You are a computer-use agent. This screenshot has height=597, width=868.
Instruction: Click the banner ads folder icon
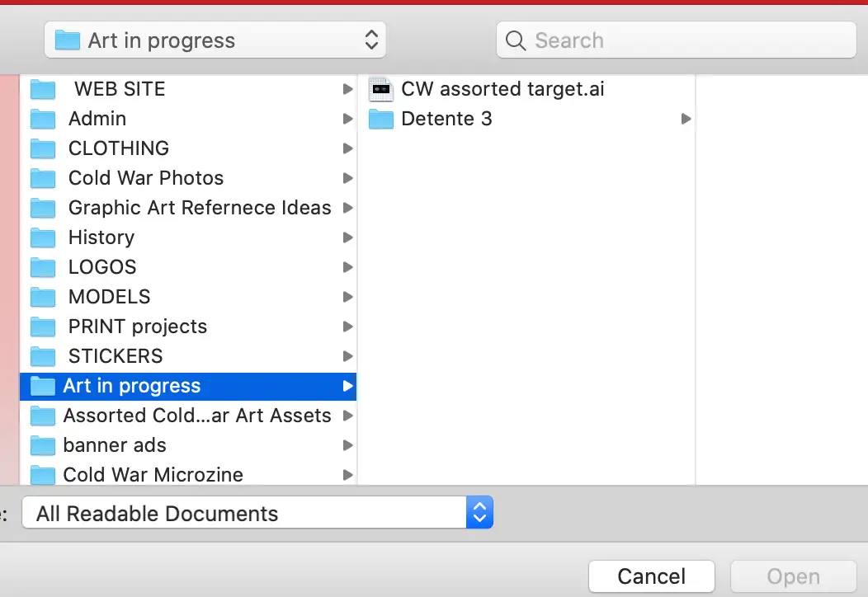coord(43,445)
